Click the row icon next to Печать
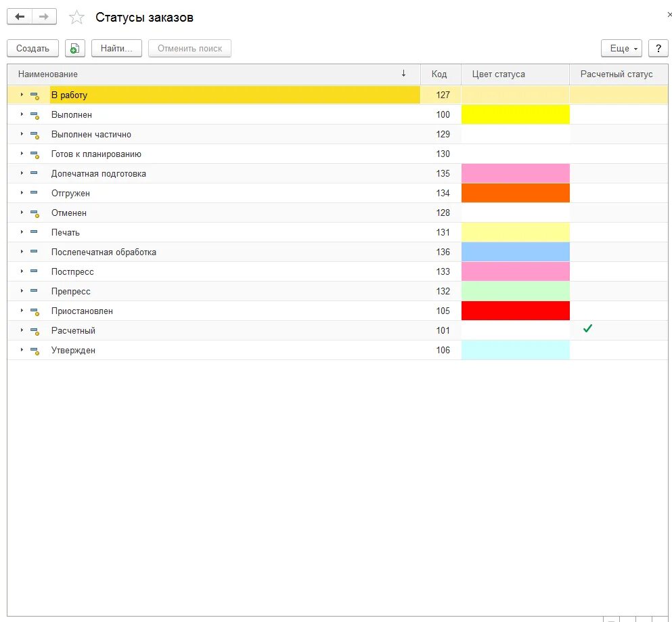The width and height of the screenshot is (672, 622). pyautogui.click(x=34, y=232)
